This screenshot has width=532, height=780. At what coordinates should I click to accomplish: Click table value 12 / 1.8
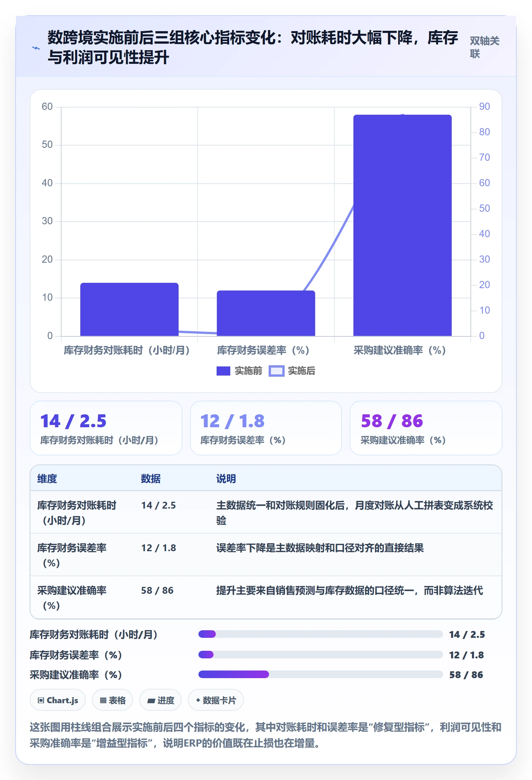pos(158,548)
